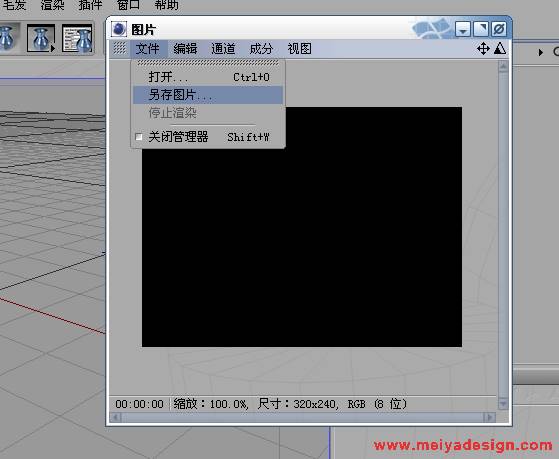Click the blue sphere icon in 图片 title bar
Image resolution: width=559 pixels, height=459 pixels.
(x=119, y=29)
